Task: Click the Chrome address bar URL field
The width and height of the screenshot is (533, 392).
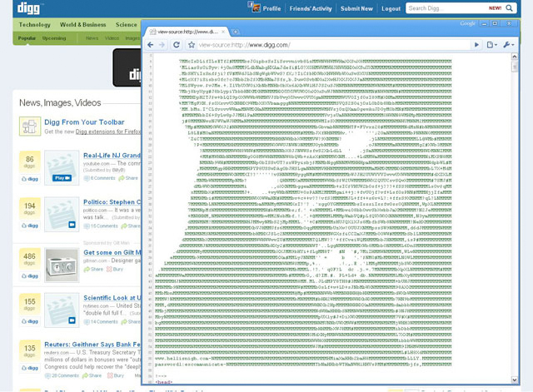Action: [x=333, y=45]
